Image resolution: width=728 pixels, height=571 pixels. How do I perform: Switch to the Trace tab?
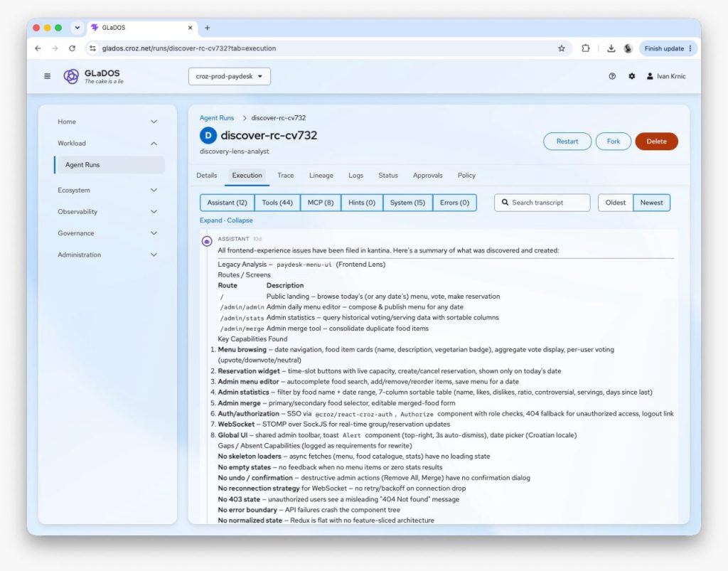click(x=286, y=175)
